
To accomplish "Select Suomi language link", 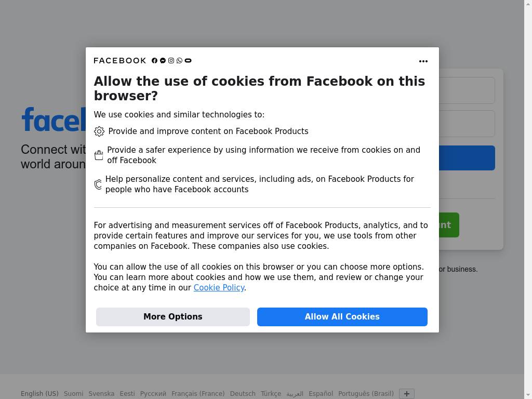I will point(73,394).
